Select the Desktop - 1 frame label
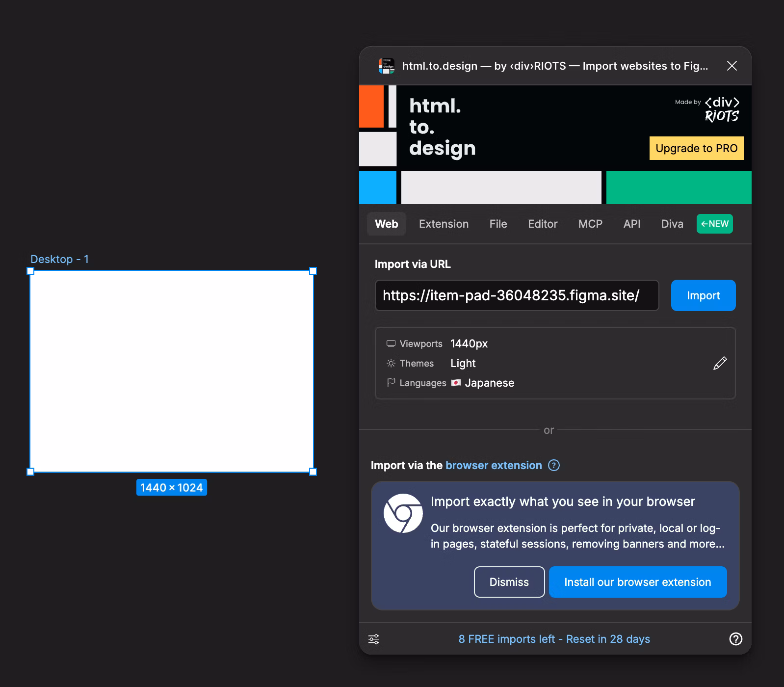This screenshot has height=687, width=784. click(59, 259)
